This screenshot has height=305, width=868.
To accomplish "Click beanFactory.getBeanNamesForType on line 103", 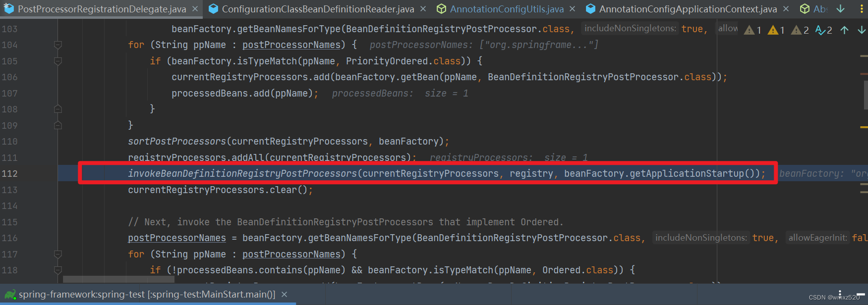I will (256, 29).
